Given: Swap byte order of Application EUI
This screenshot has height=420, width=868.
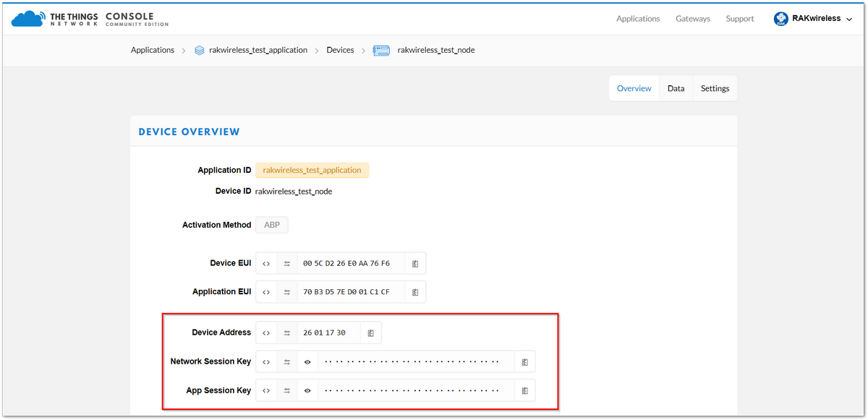Looking at the screenshot, I should (x=286, y=292).
